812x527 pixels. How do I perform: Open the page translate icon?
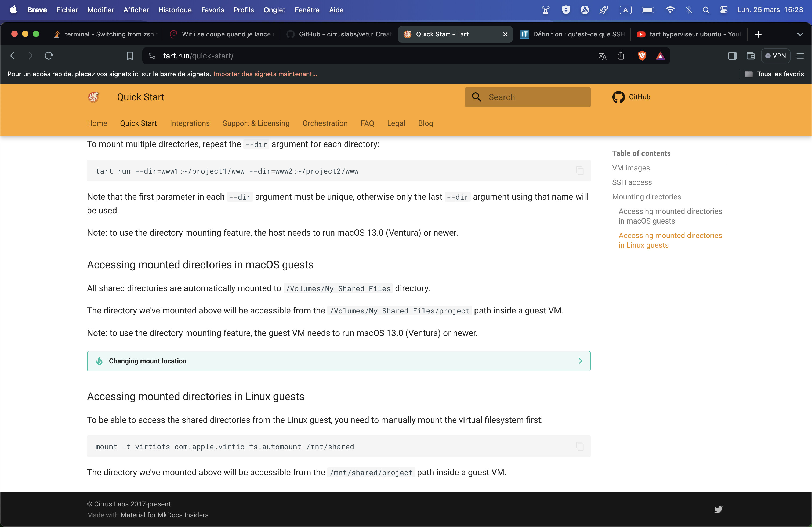click(x=602, y=56)
